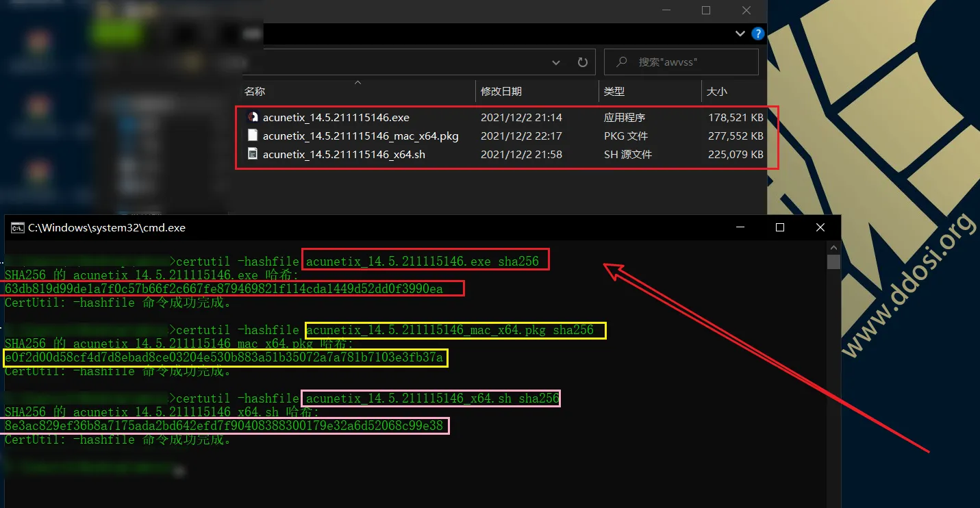Click command text acunetix_14.5.211115146_x64.sh sha256
The width and height of the screenshot is (980, 508).
point(433,398)
